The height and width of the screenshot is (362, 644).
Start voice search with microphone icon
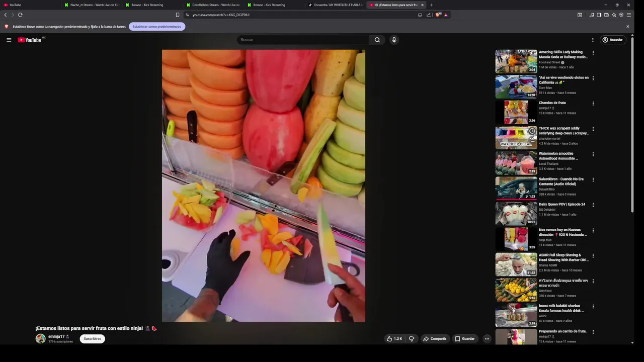[394, 40]
